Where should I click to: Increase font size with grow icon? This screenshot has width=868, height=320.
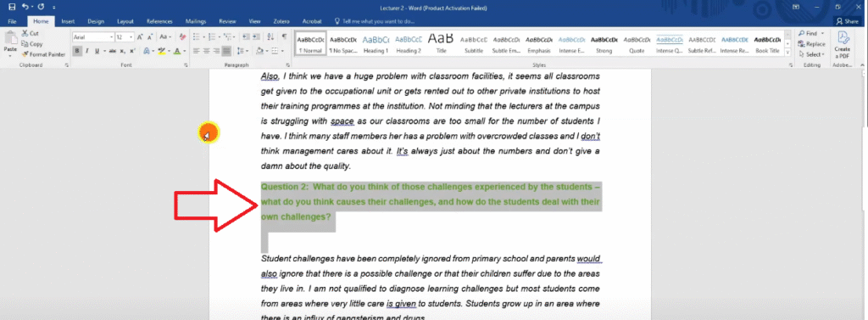pyautogui.click(x=140, y=37)
